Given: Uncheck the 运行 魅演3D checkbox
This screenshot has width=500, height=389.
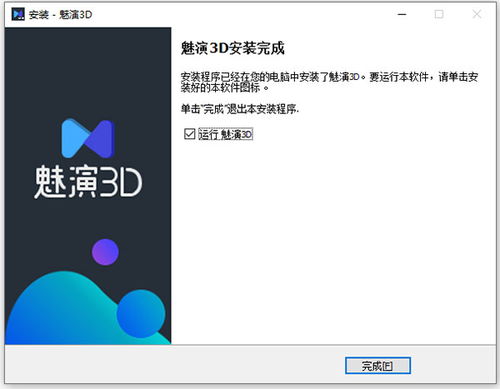Looking at the screenshot, I should tap(190, 134).
